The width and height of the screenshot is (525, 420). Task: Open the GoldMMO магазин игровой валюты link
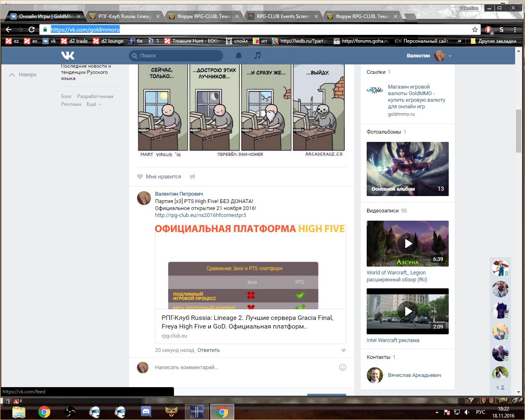(416, 96)
